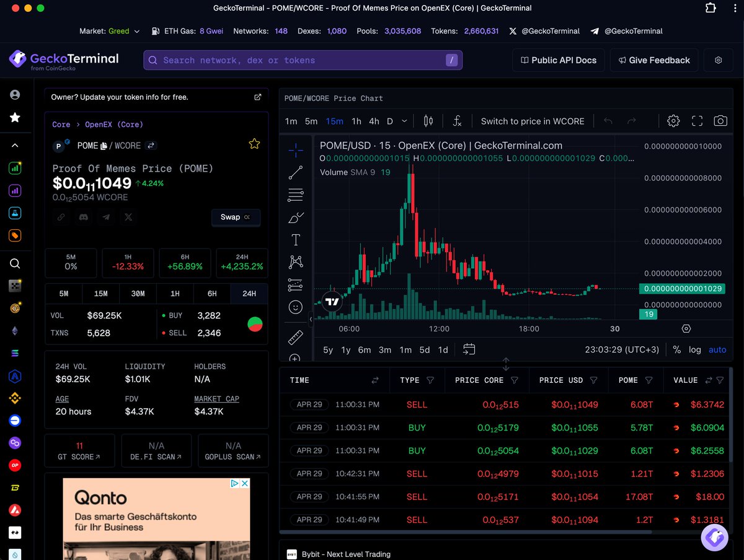Open the BNB Chain network icon in sidebar
744x560 pixels.
pos(15,398)
